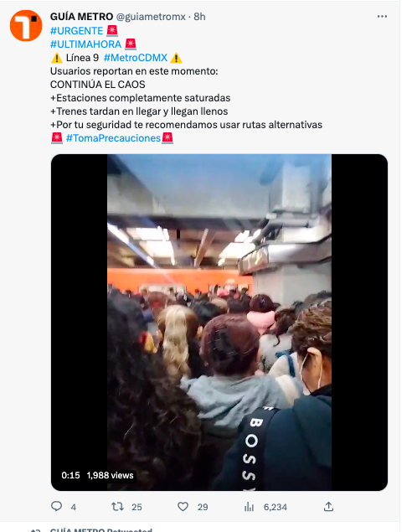The height and width of the screenshot is (532, 417).
Task: Play the crowded metro station video
Action: [219, 323]
